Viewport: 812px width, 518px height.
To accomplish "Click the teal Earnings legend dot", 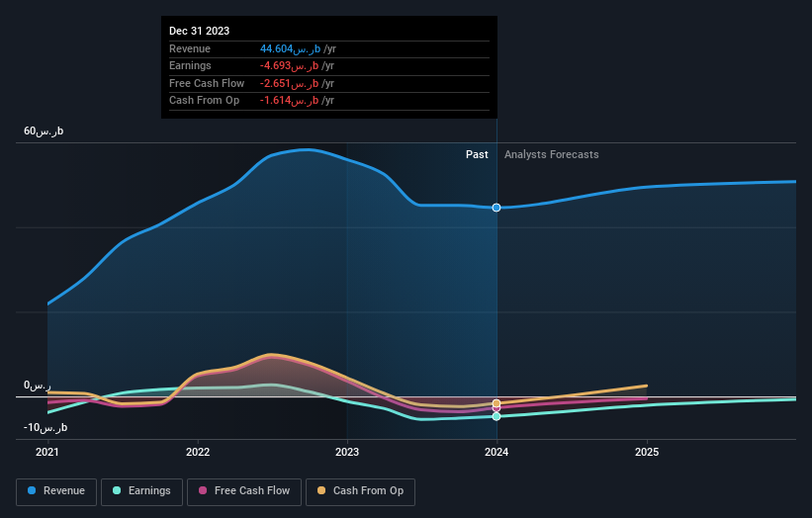I will (117, 490).
